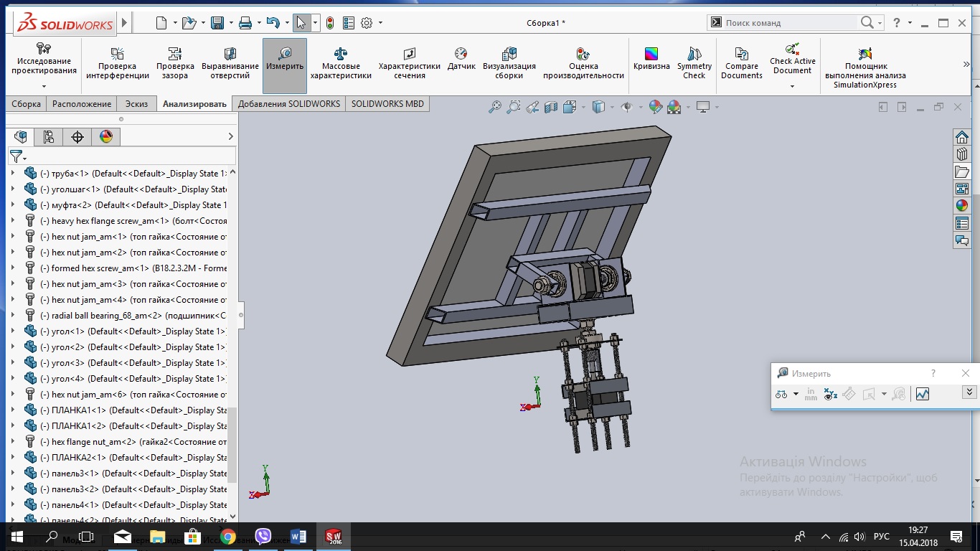
Task: Switch to the Сборка tab
Action: [x=27, y=104]
